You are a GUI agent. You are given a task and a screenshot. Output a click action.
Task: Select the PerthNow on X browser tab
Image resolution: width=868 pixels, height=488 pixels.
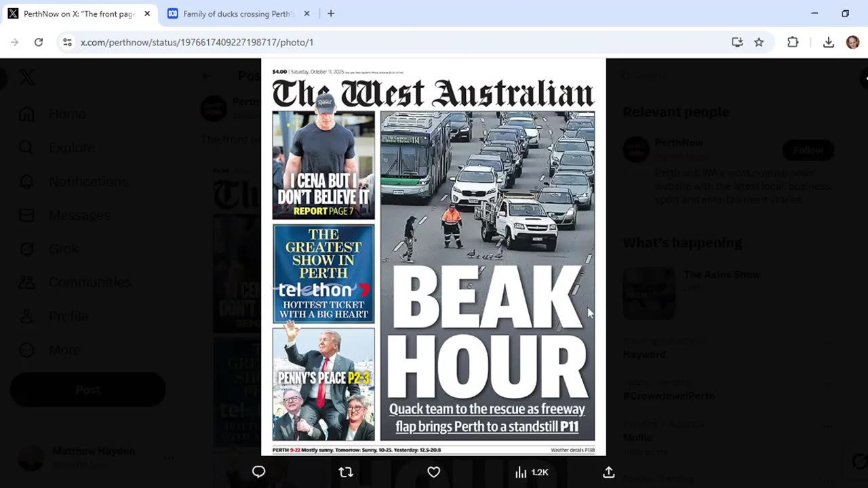pyautogui.click(x=79, y=14)
